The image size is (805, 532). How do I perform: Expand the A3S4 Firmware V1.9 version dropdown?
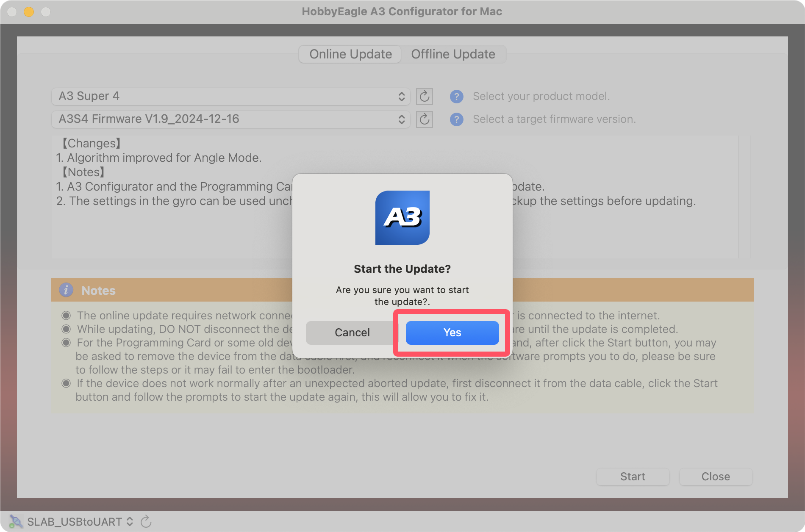tap(230, 119)
